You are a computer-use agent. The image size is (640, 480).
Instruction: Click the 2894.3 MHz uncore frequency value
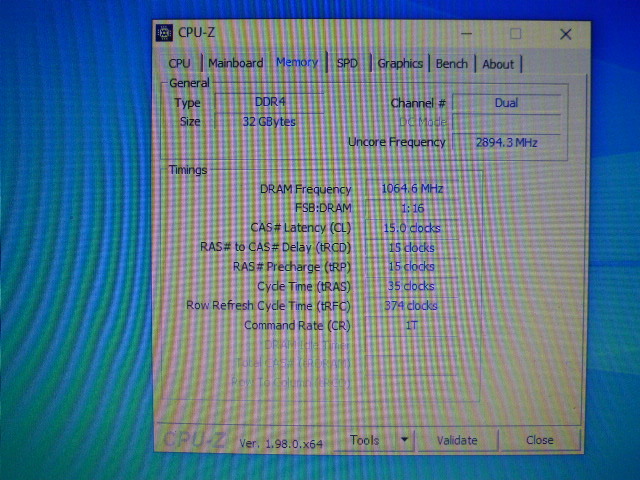507,142
